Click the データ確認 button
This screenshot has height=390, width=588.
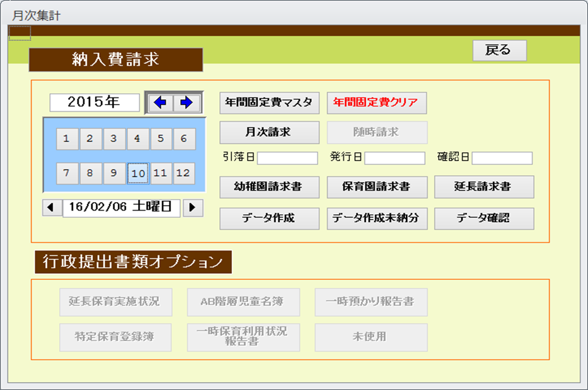(484, 218)
